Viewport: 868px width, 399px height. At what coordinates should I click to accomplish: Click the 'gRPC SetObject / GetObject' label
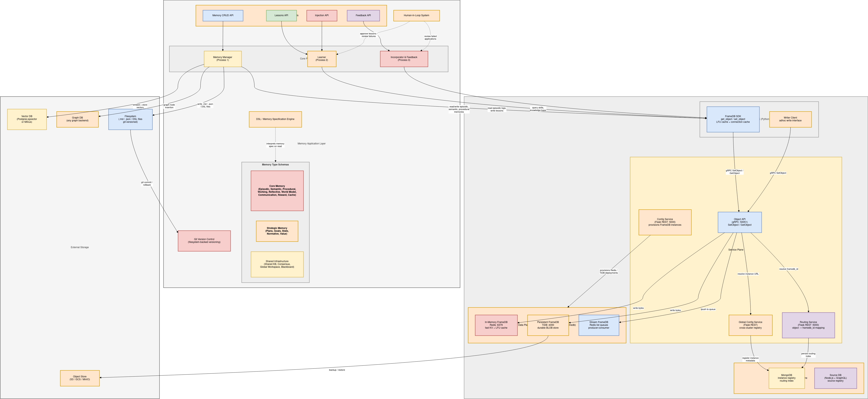tap(734, 172)
